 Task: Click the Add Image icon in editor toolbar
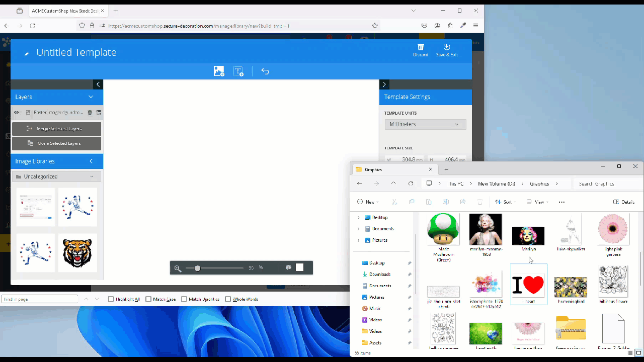pos(219,71)
